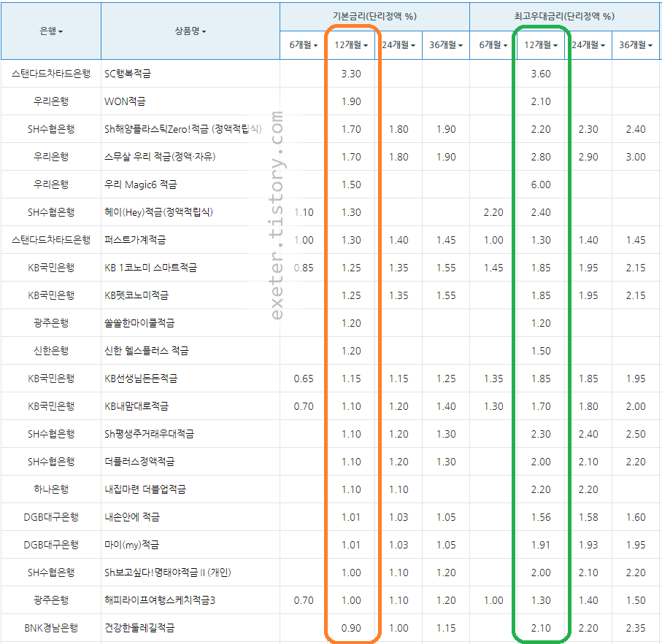Select Sh평생주거래우대적금 product name

coord(149,434)
